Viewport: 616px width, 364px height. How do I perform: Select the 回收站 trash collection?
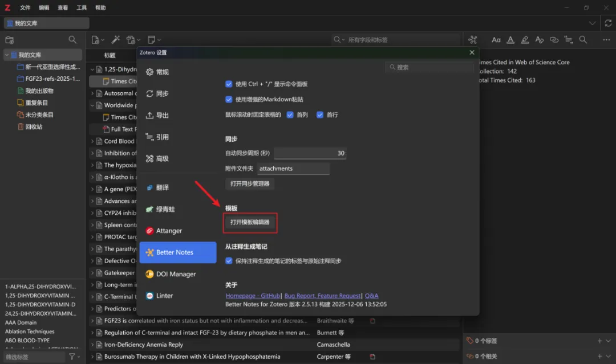pos(34,126)
